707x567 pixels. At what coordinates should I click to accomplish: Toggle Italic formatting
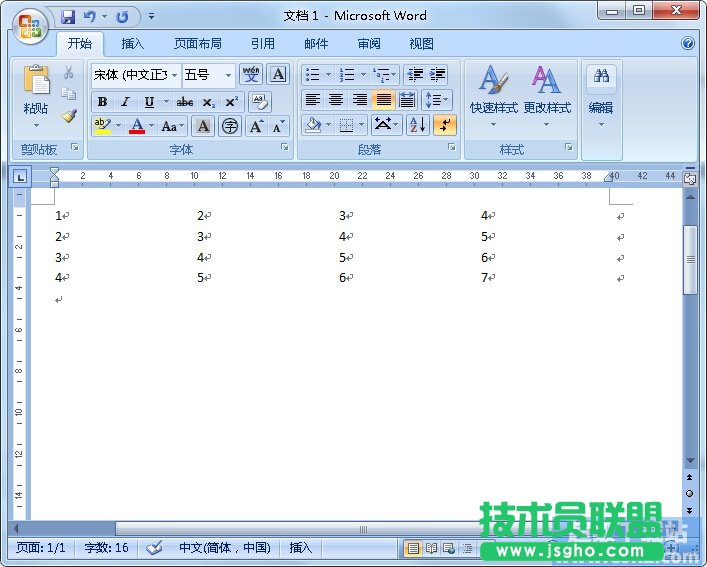click(125, 101)
